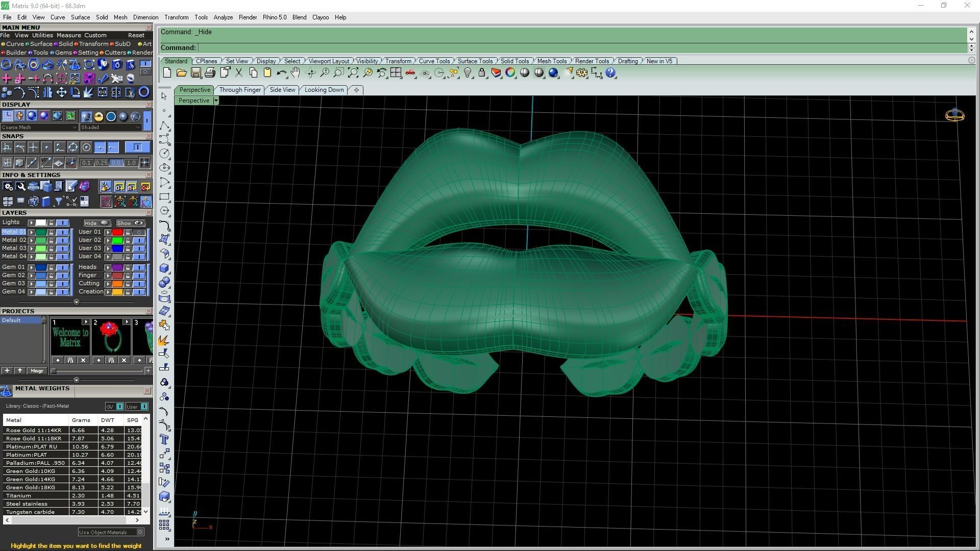Select the Circle tool in the side toolbar
This screenshot has height=551, width=980.
pyautogui.click(x=164, y=154)
